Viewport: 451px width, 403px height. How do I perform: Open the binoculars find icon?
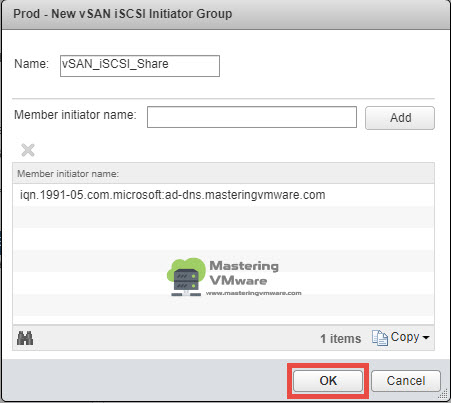pos(25,338)
